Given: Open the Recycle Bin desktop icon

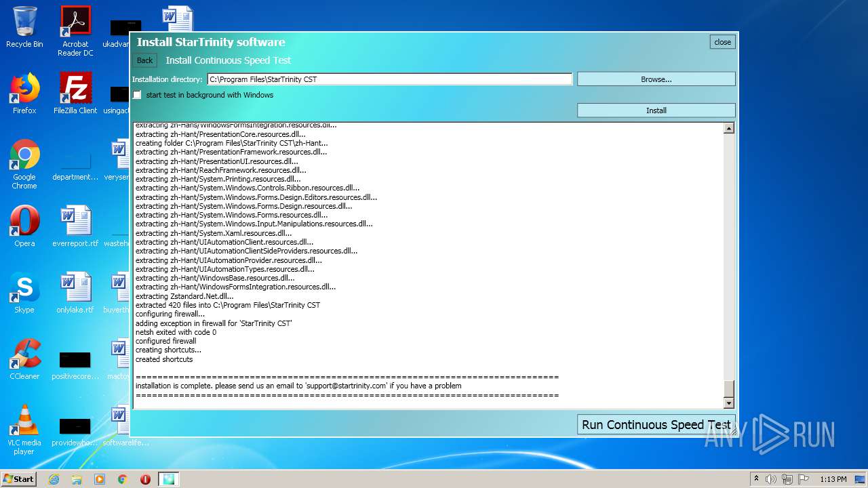Looking at the screenshot, I should tap(24, 27).
